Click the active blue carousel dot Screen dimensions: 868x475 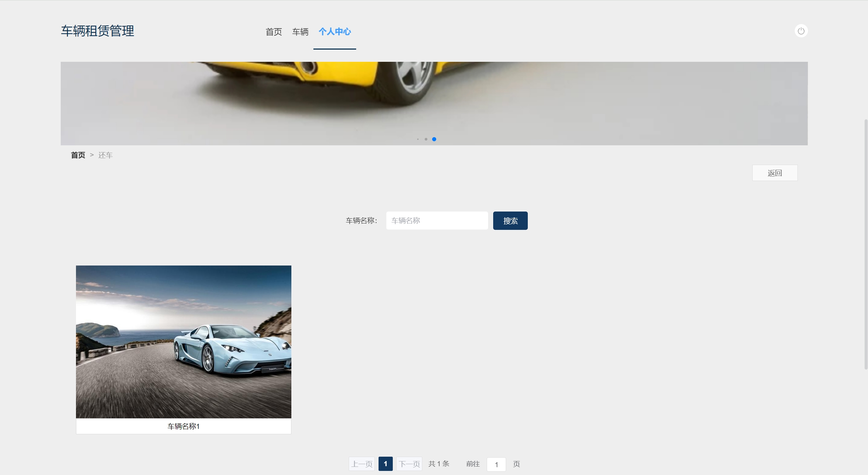[434, 139]
